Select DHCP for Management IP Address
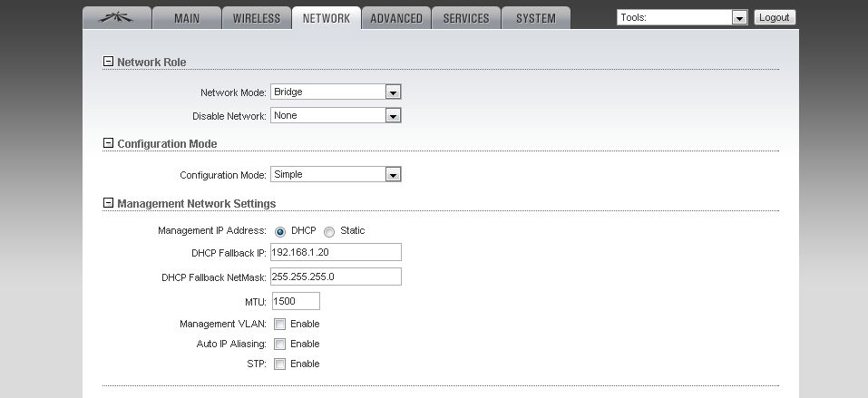This screenshot has width=868, height=398. point(280,231)
